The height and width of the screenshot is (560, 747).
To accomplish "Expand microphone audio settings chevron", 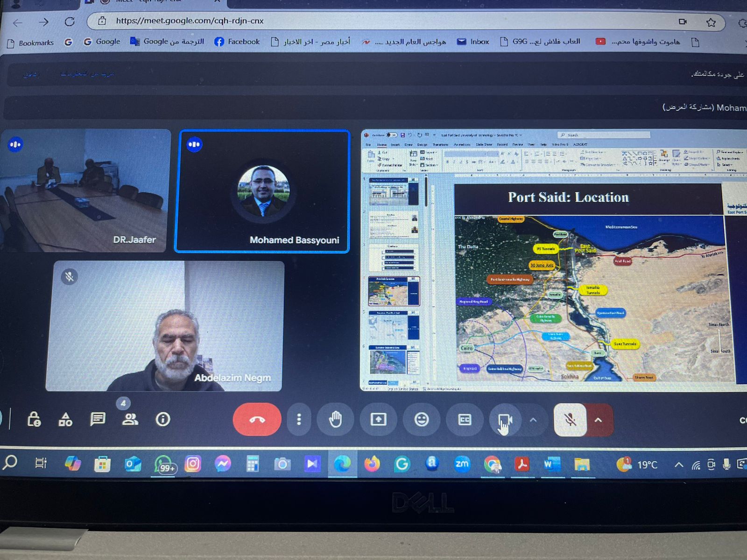I will coord(599,420).
